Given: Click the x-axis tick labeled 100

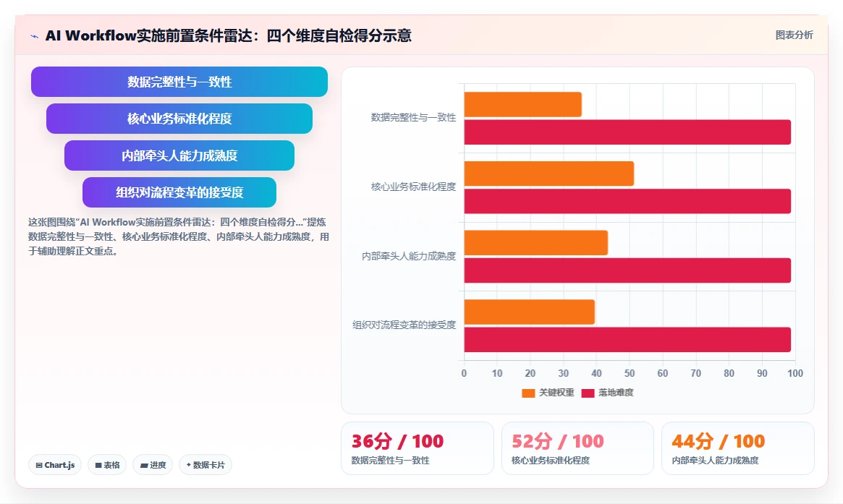Looking at the screenshot, I should [x=795, y=373].
